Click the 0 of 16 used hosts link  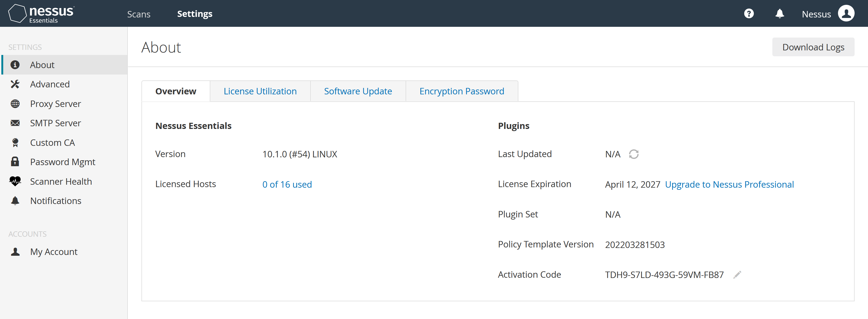click(287, 184)
